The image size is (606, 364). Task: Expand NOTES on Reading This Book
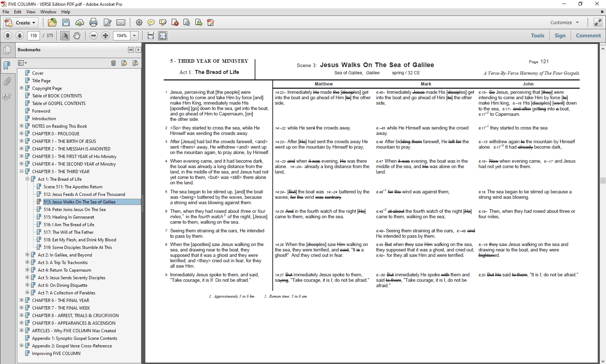tap(21, 126)
